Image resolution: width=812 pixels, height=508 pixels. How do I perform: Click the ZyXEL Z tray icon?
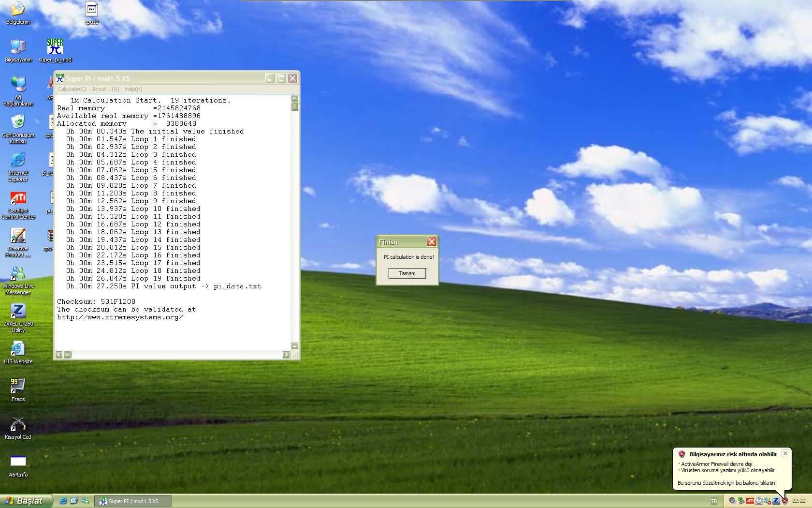pyautogui.click(x=776, y=501)
